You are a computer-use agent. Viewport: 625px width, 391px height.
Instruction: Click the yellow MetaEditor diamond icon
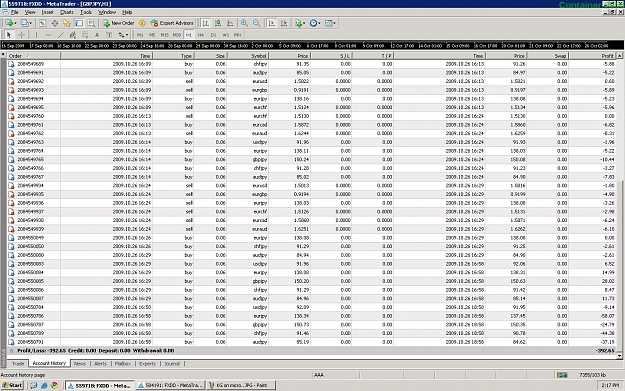142,23
